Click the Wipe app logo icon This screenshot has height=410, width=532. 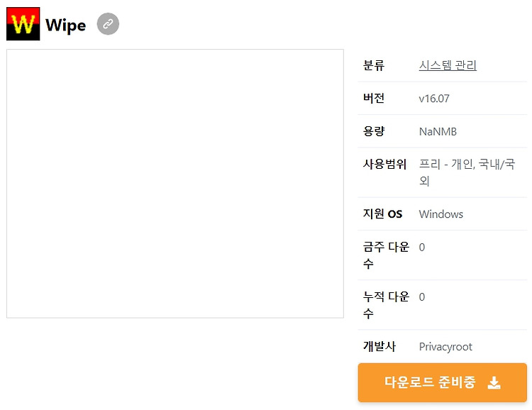[23, 23]
